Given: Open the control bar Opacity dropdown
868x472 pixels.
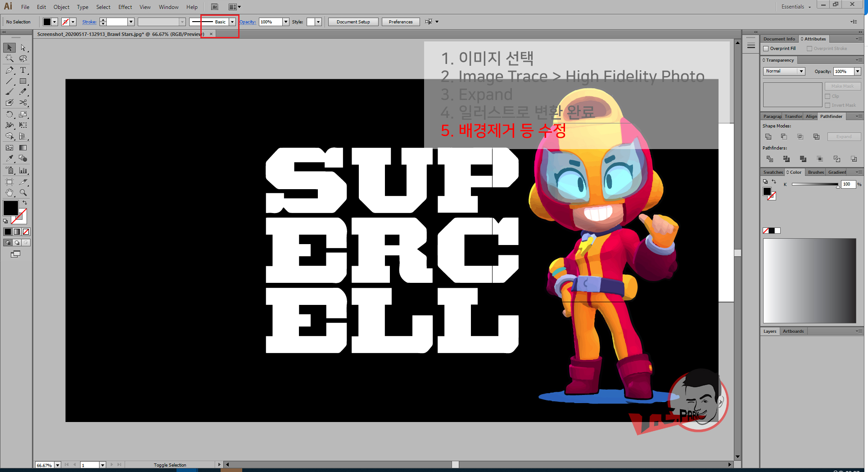Looking at the screenshot, I should coord(286,22).
